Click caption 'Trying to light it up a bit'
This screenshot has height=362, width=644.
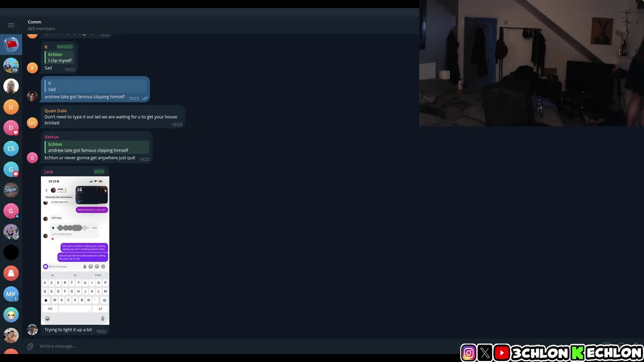tap(68, 330)
